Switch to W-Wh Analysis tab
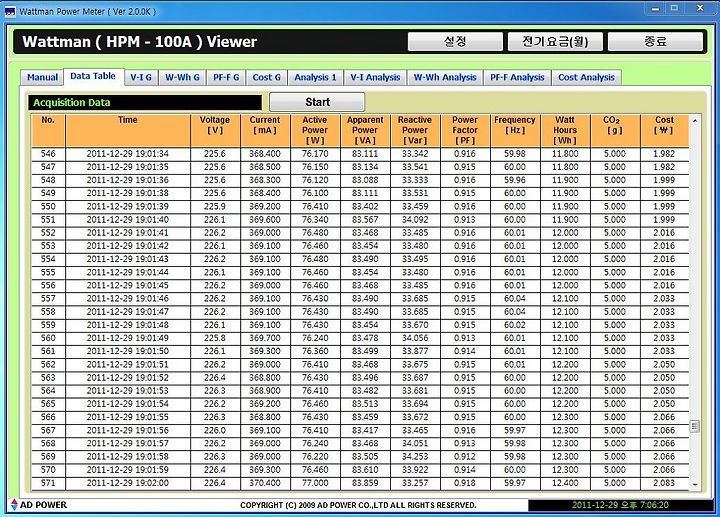Screen dimensions: 720x517 [x=444, y=77]
